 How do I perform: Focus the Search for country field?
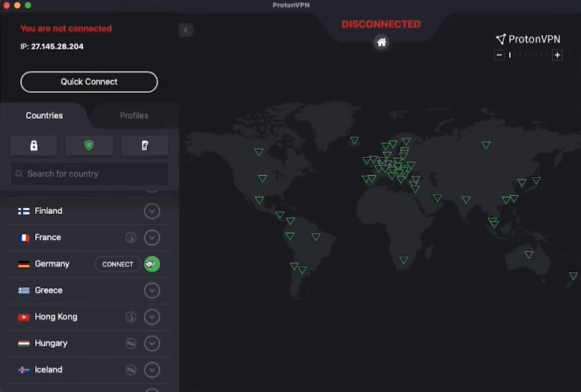89,174
